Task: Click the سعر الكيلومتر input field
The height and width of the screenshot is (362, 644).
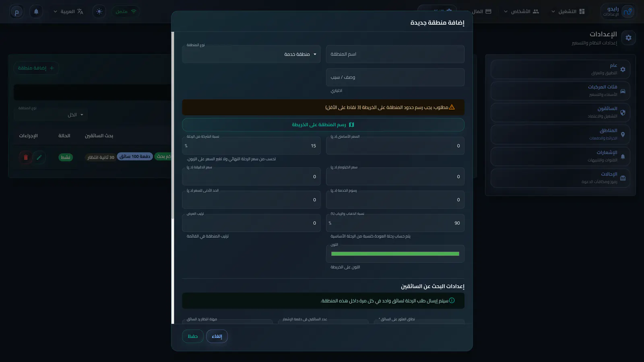Action: [395, 177]
